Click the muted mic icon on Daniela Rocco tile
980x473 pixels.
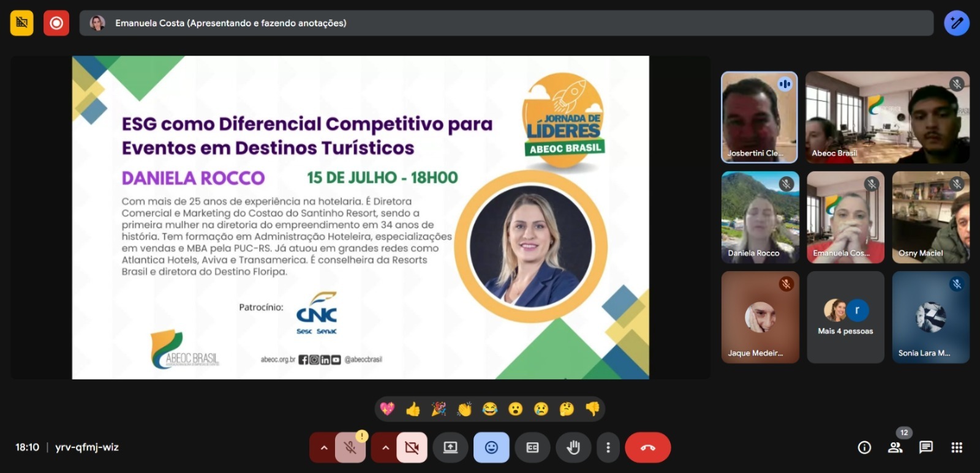pyautogui.click(x=786, y=184)
